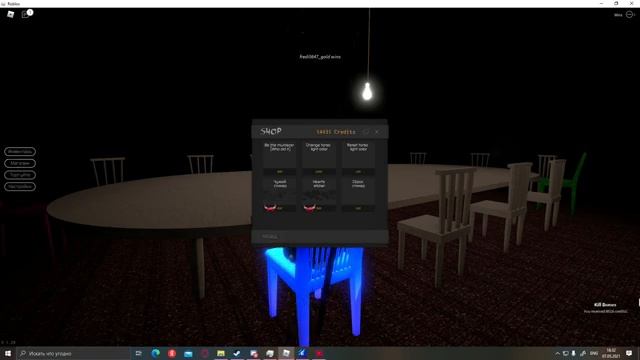
Task: Open the Roblox main menu icon
Action: pos(11,14)
